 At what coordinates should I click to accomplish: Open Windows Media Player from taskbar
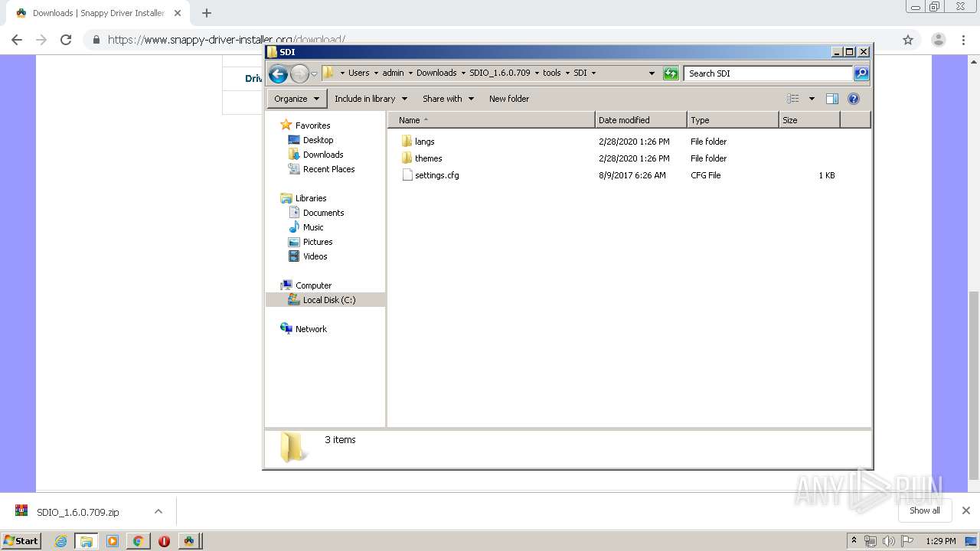112,541
